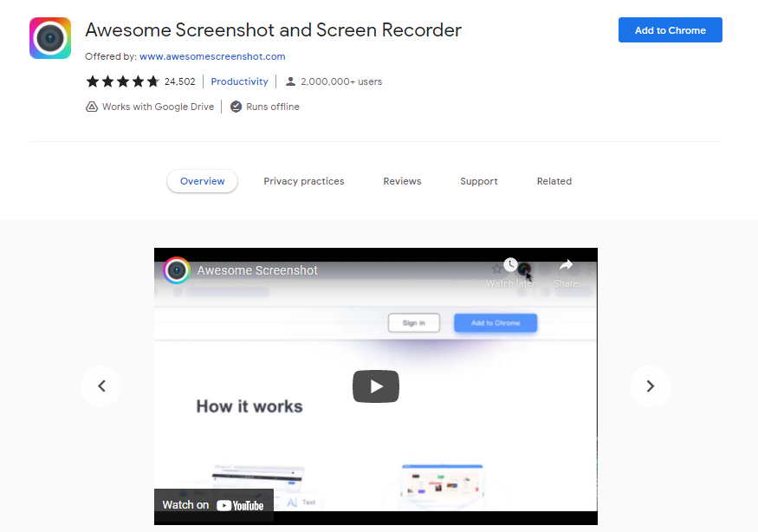Click Watch on YouTube logo
758x532 pixels.
(240, 505)
